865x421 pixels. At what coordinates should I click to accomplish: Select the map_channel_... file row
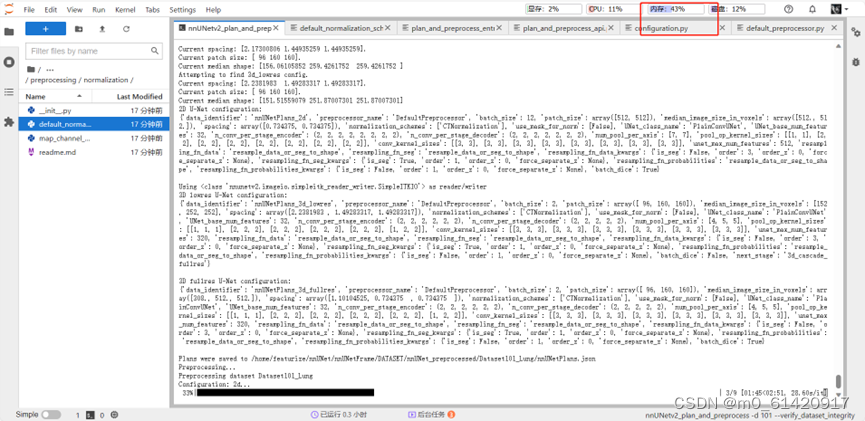94,138
